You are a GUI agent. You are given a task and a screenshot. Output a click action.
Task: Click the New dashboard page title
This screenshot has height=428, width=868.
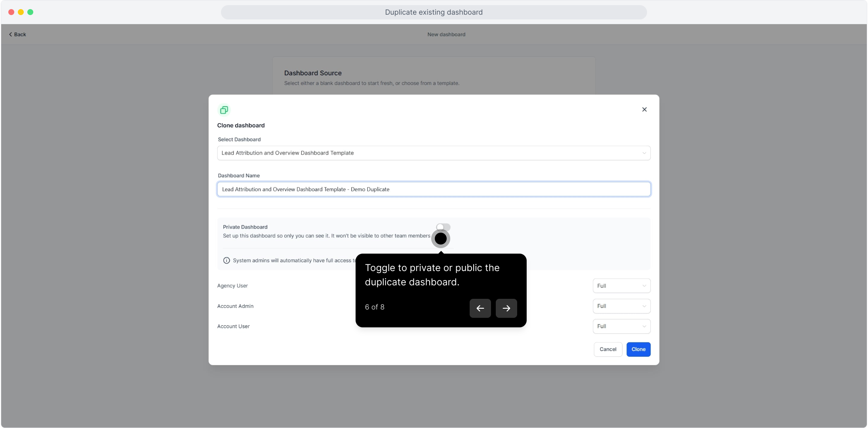(x=446, y=34)
